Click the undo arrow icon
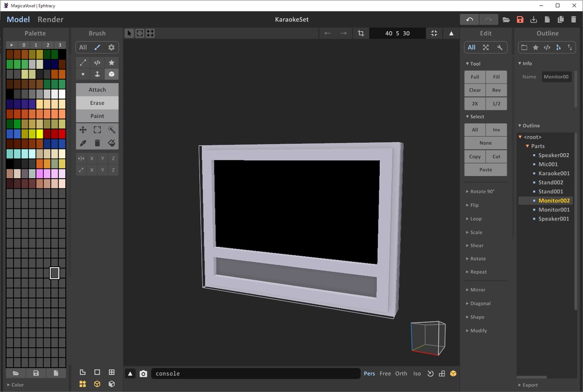The height and width of the screenshot is (392, 583). coord(469,19)
